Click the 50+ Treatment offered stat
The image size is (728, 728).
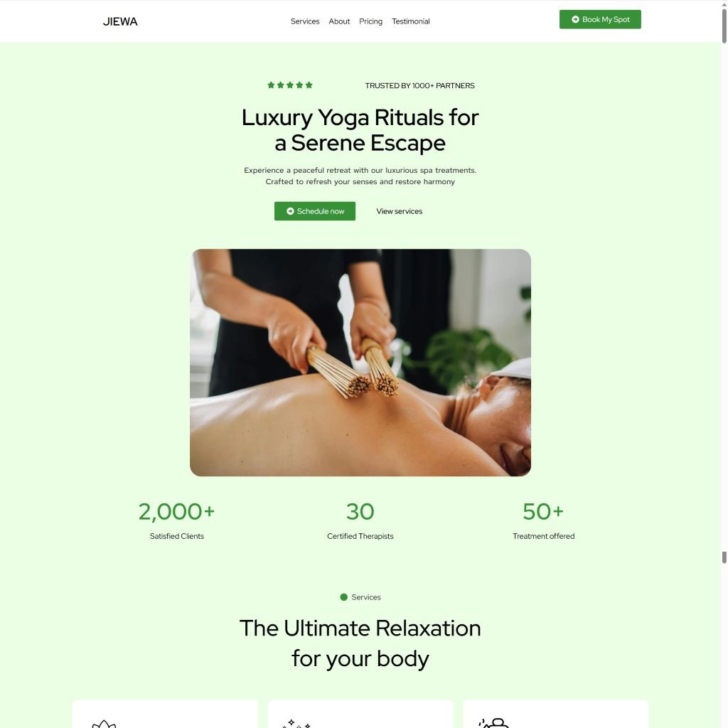543,520
